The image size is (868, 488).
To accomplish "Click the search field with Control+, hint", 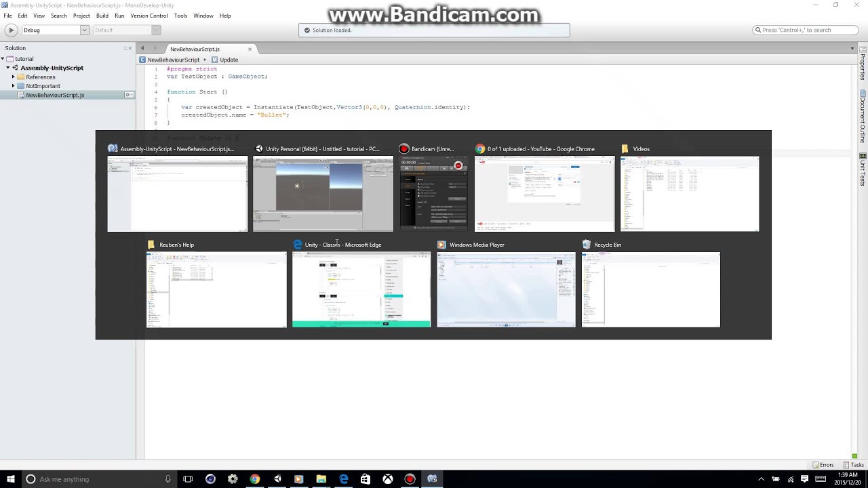I will (x=806, y=30).
